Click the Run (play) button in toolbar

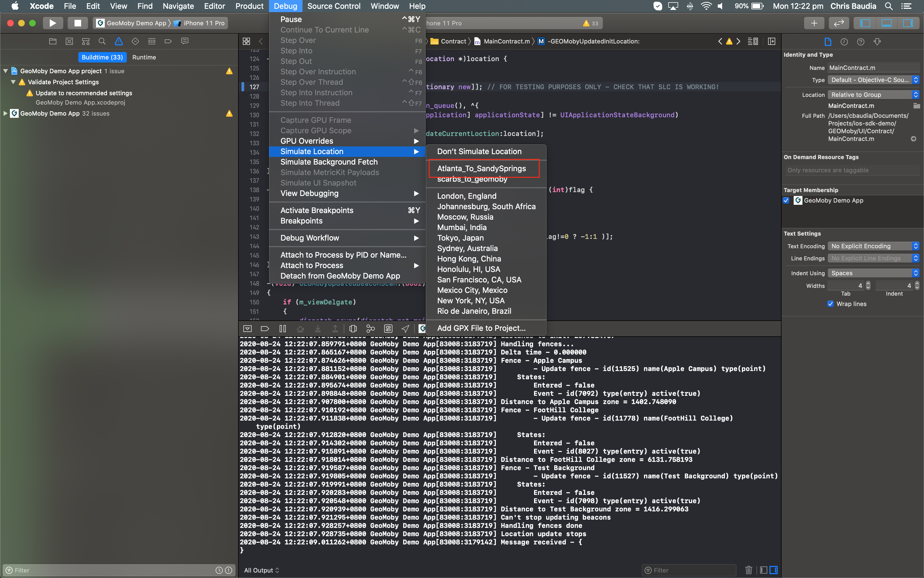[x=53, y=23]
